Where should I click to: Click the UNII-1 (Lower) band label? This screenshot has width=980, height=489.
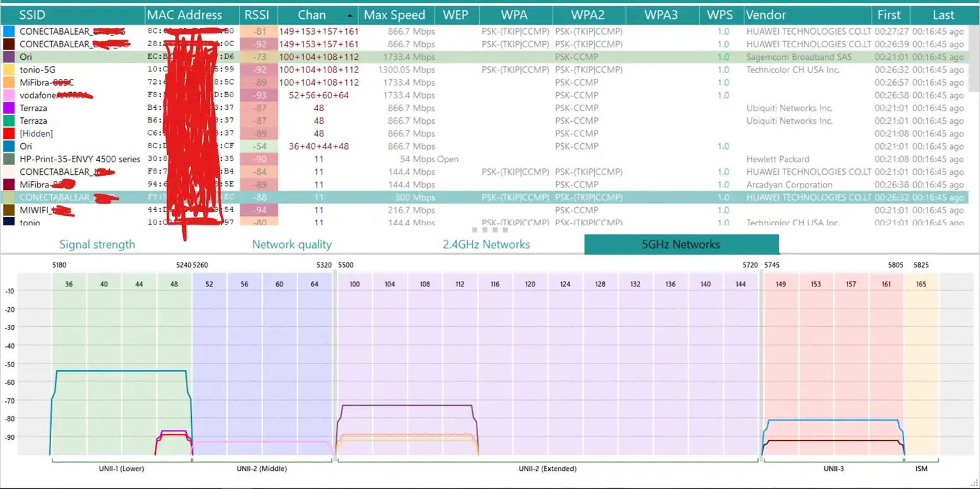click(122, 469)
